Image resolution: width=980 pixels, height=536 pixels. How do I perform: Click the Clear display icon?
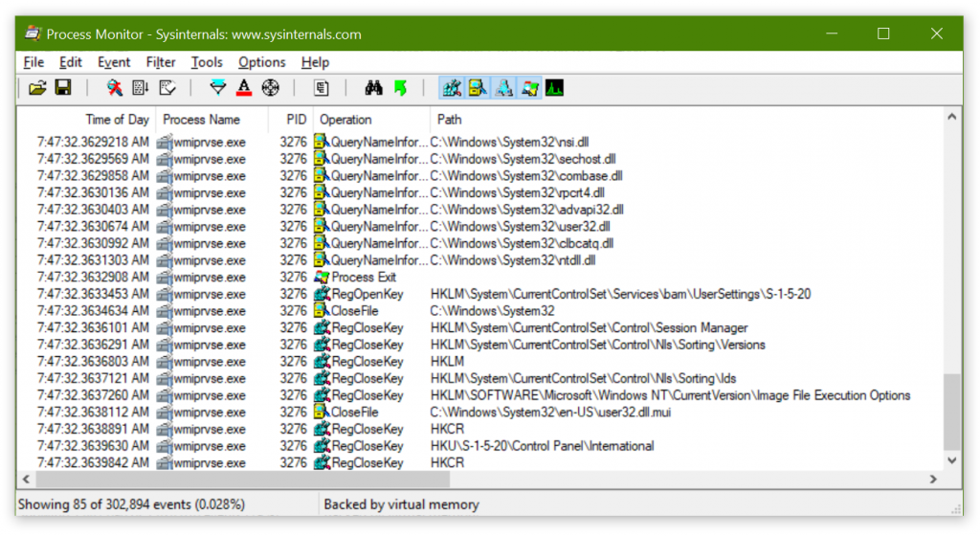[x=167, y=88]
